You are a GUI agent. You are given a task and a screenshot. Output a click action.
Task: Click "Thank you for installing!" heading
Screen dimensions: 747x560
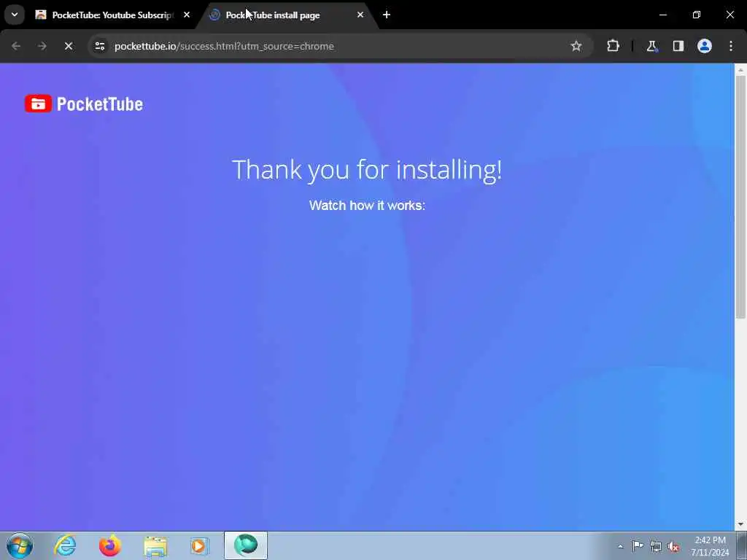pos(367,170)
